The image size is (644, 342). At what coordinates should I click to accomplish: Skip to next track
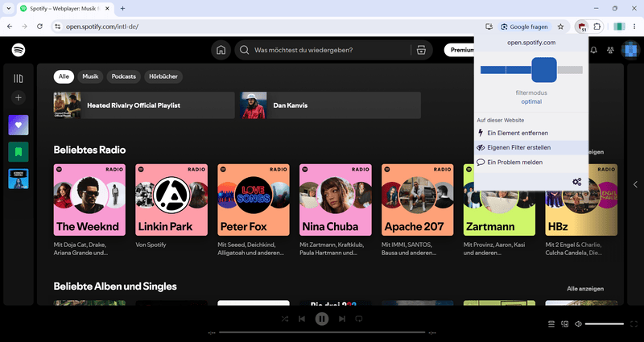coord(341,319)
